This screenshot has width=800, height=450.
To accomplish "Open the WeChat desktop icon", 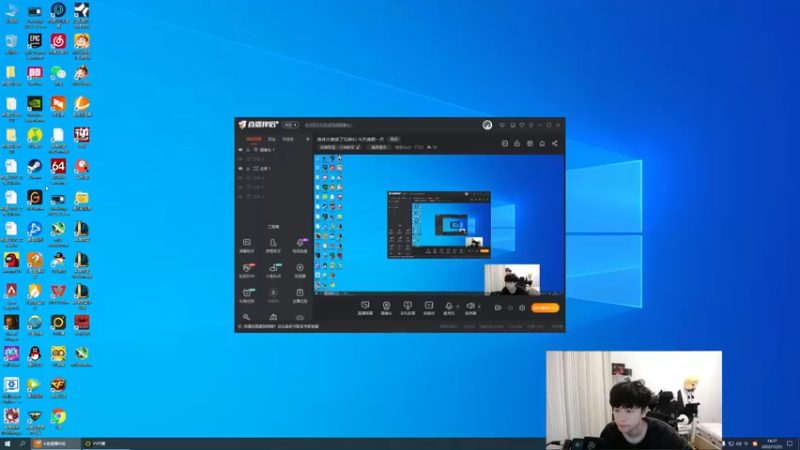I will point(58,76).
